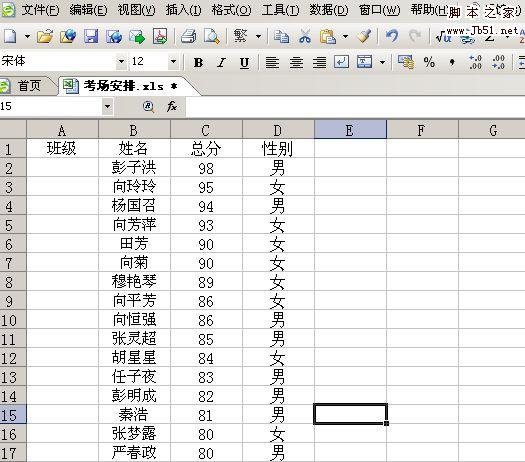Align cell text right

[x=319, y=62]
